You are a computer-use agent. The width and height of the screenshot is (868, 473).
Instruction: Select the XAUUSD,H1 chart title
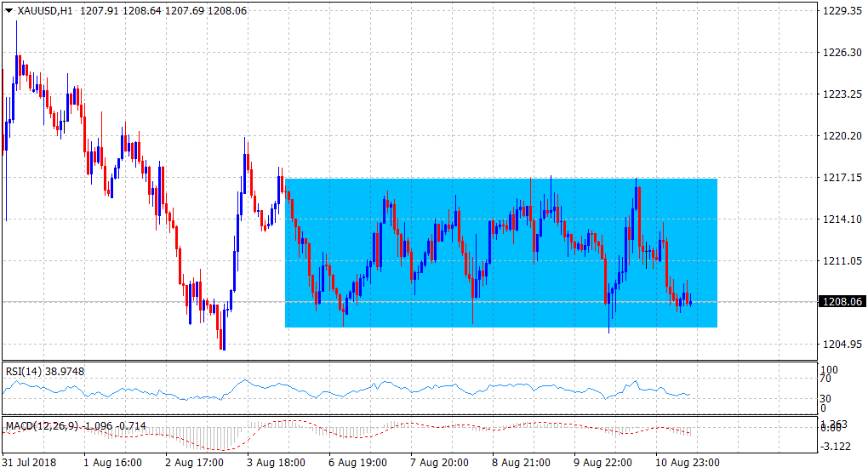[x=45, y=11]
